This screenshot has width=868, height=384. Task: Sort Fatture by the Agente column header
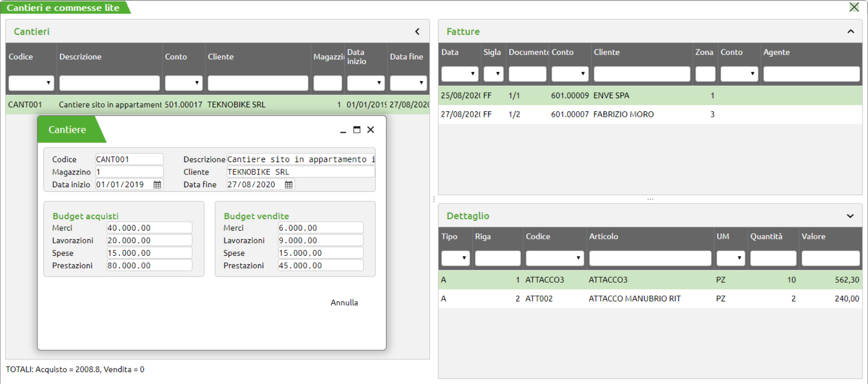(776, 53)
